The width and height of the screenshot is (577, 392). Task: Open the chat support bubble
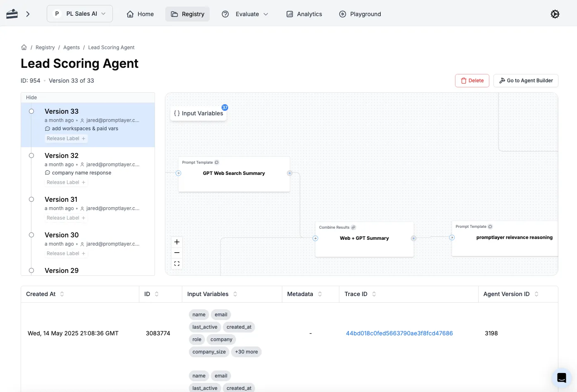click(561, 377)
